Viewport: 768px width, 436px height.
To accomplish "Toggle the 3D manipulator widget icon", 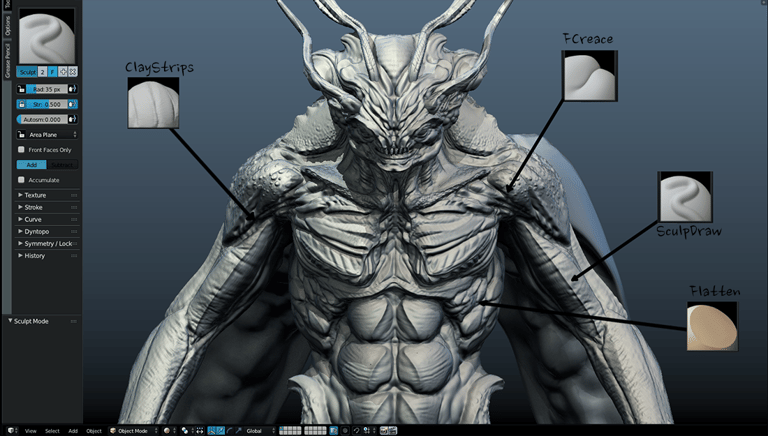I will [x=212, y=431].
